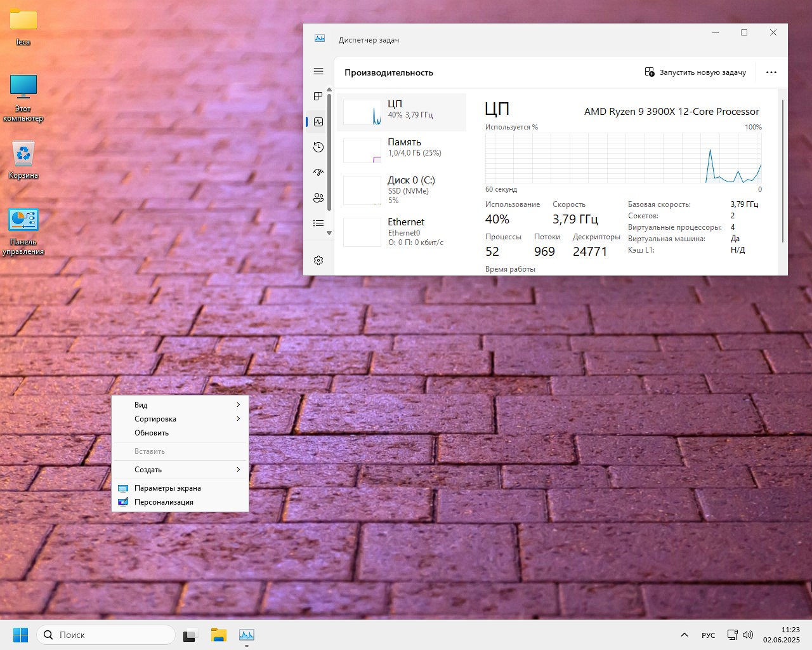Click Запустить новую задачу button
Image resolution: width=812 pixels, height=650 pixels.
tap(695, 72)
